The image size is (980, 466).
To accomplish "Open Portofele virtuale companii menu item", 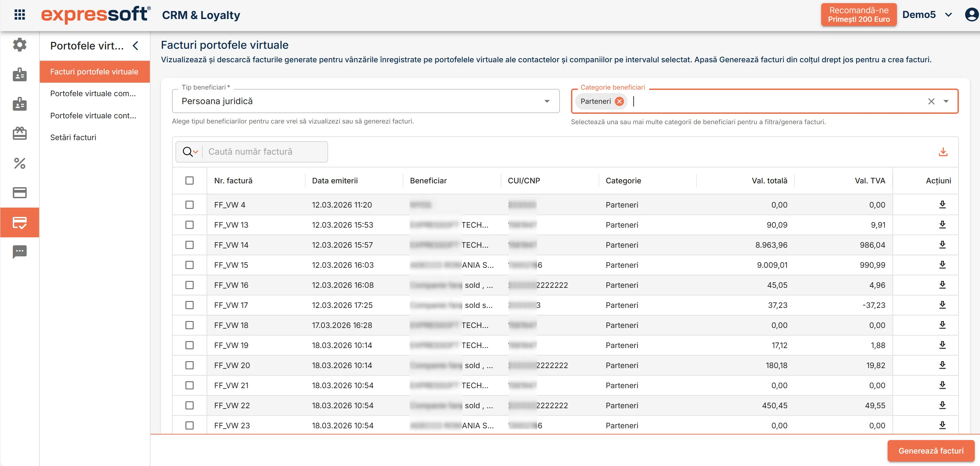I will (x=94, y=93).
